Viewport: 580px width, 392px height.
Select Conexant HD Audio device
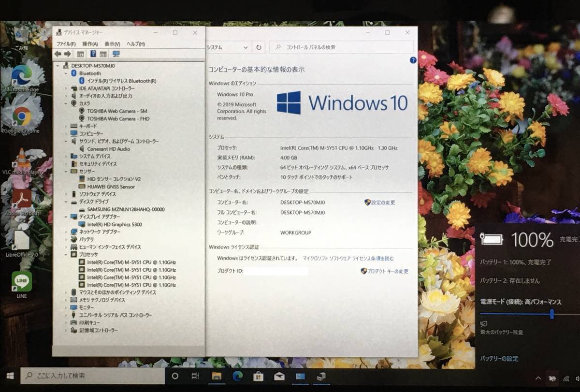tap(108, 149)
